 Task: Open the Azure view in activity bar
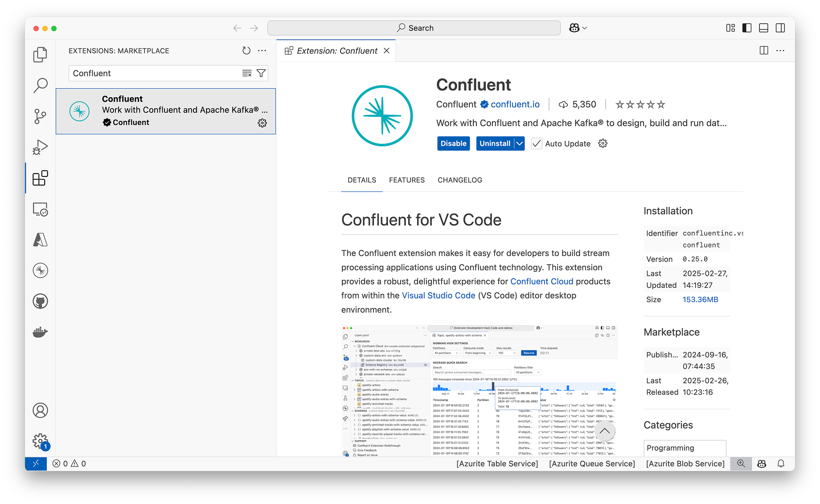point(40,240)
